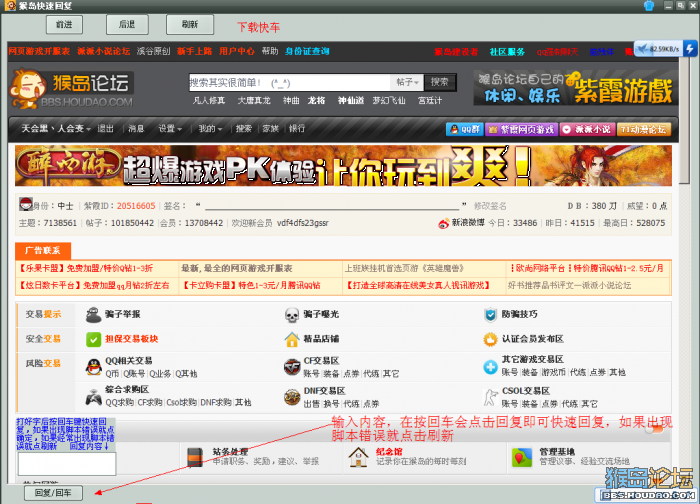Click the 紫霞网页游戏 purple button
Image resolution: width=700 pixels, height=504 pixels.
pos(521,129)
